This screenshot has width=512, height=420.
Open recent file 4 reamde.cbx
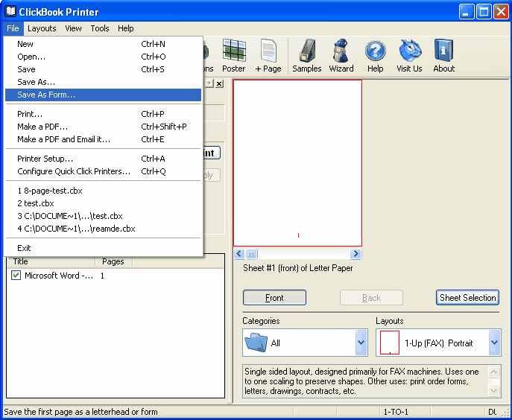[x=103, y=229]
